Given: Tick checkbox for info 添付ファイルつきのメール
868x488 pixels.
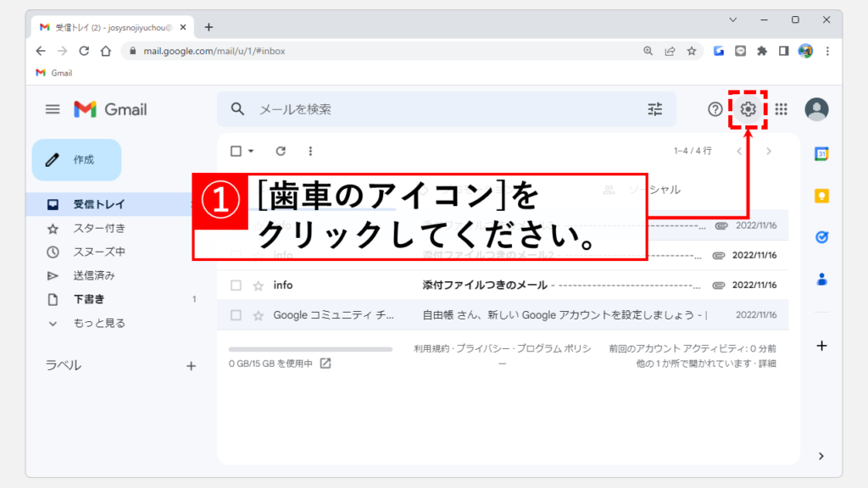Looking at the screenshot, I should (x=236, y=286).
